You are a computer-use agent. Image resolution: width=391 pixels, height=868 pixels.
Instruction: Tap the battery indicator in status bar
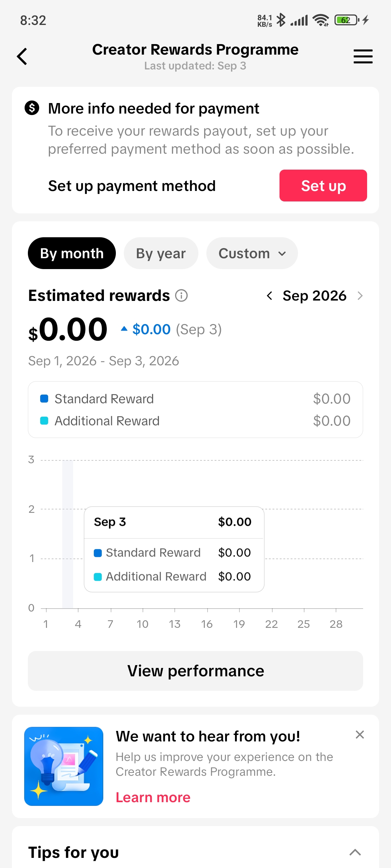click(x=346, y=20)
